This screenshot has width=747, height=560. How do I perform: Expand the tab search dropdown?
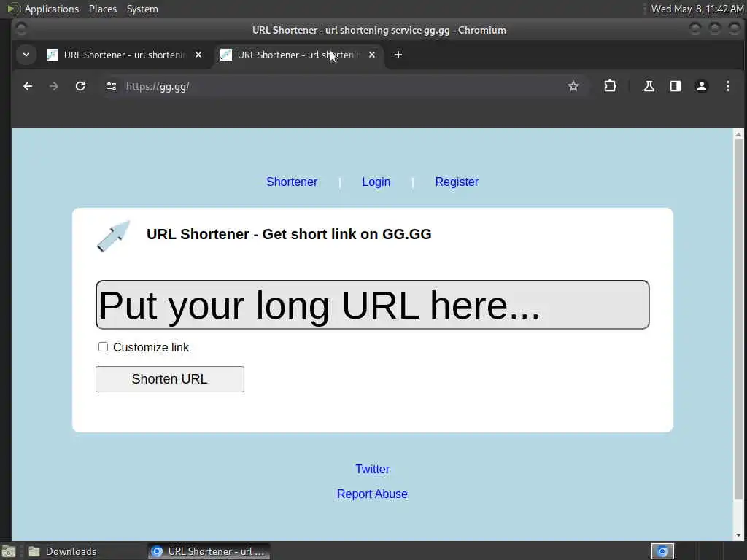point(26,55)
